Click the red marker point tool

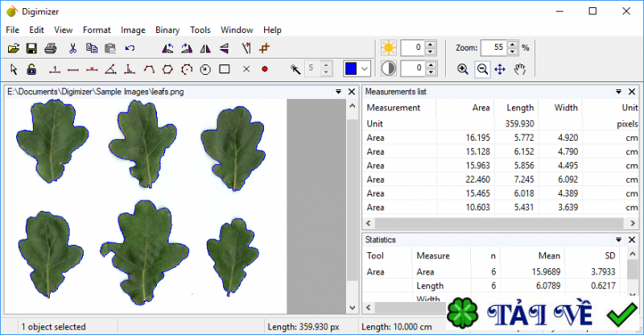pyautogui.click(x=264, y=69)
